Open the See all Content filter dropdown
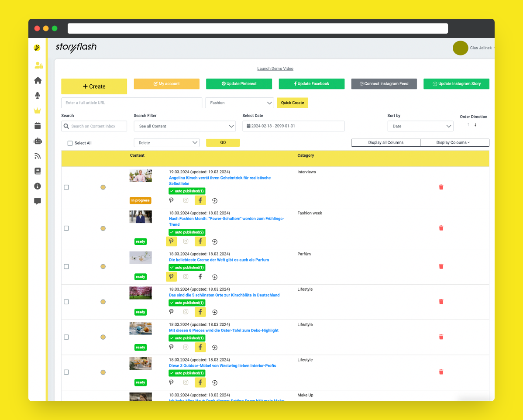The width and height of the screenshot is (523, 420). (x=185, y=126)
